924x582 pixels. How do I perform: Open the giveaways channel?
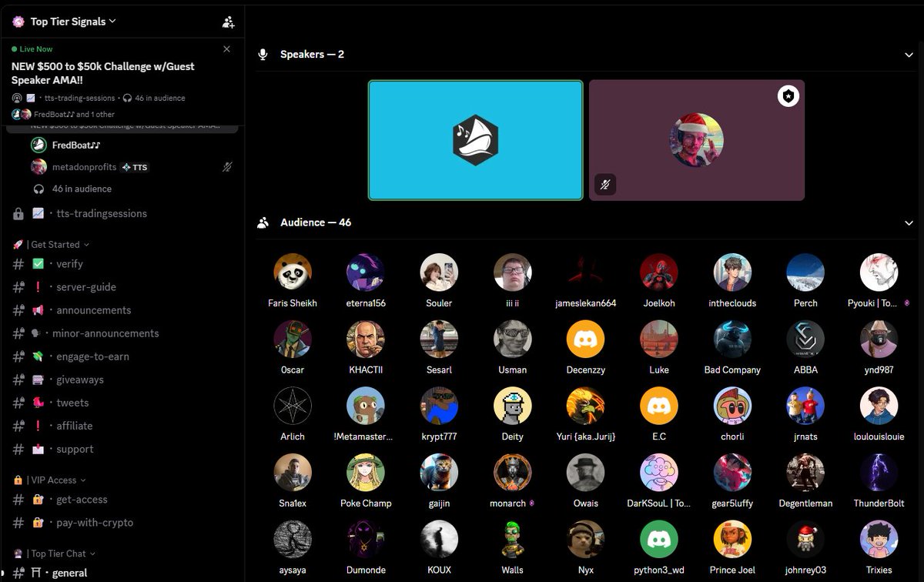[x=79, y=380]
